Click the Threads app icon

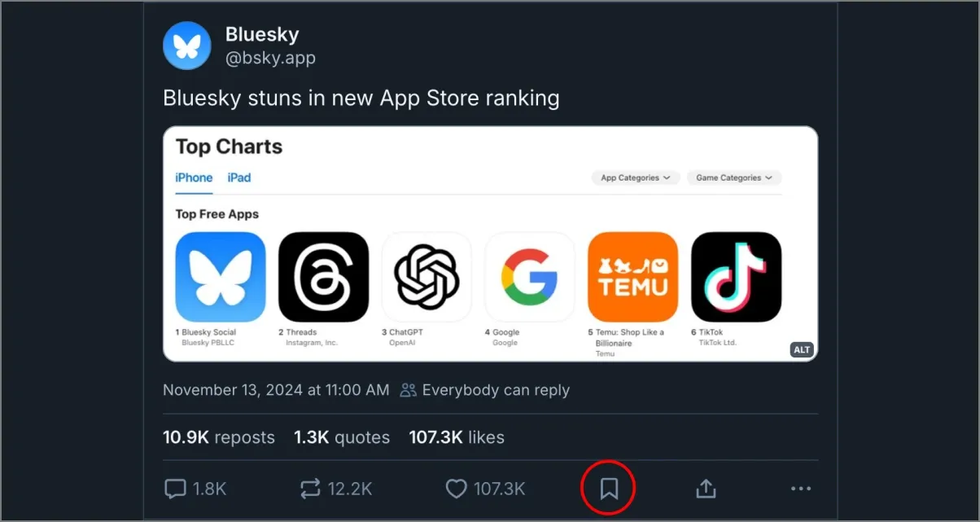pos(323,277)
